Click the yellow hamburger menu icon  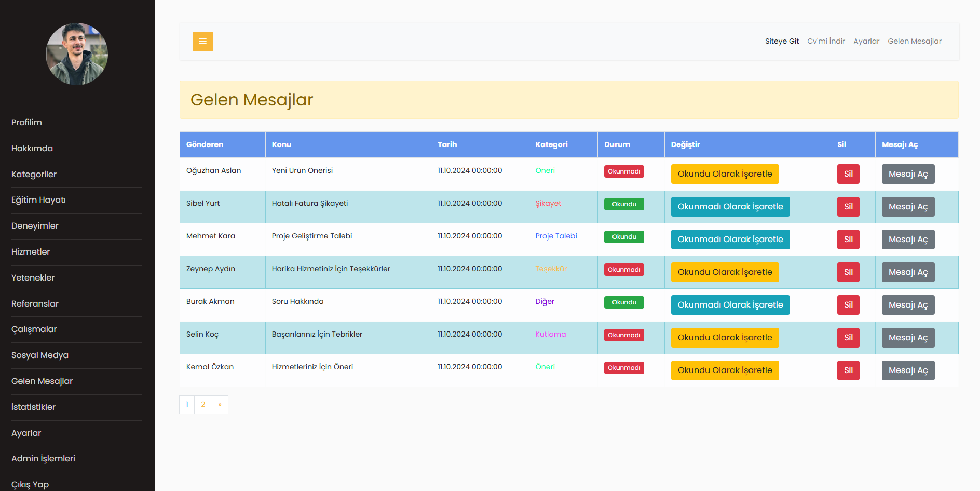pos(202,42)
